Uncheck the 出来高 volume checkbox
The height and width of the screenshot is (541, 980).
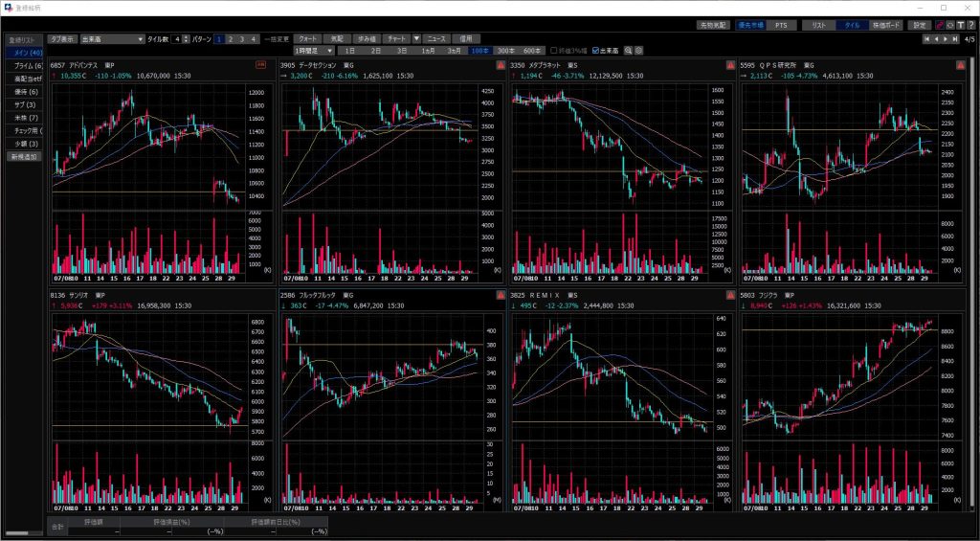pos(597,50)
